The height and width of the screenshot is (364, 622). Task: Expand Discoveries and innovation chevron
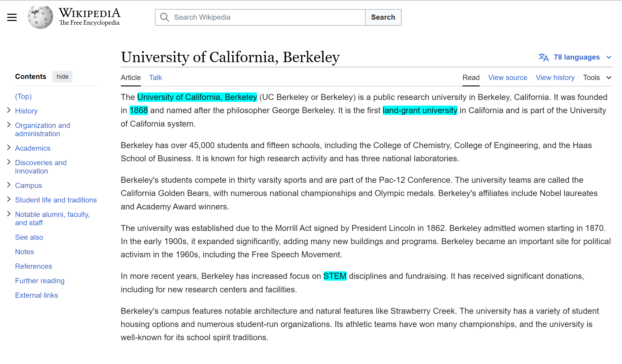[9, 162]
